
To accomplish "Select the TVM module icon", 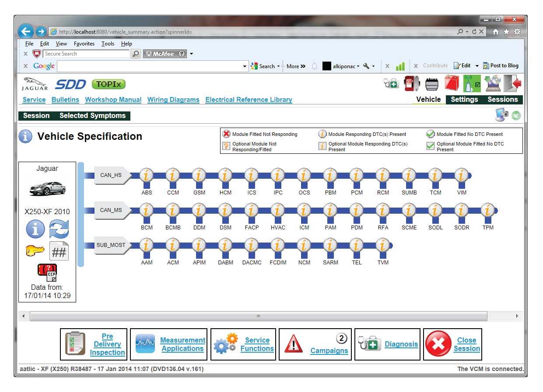I will (383, 246).
